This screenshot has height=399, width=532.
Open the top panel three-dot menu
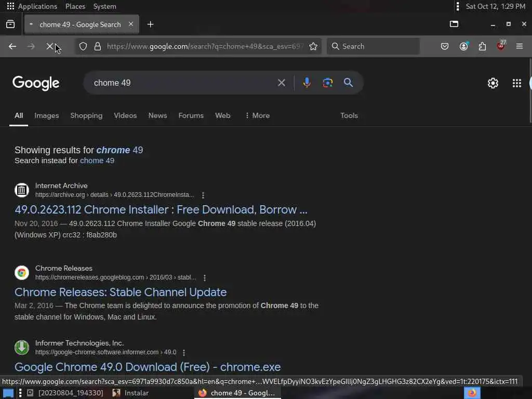[458, 6]
